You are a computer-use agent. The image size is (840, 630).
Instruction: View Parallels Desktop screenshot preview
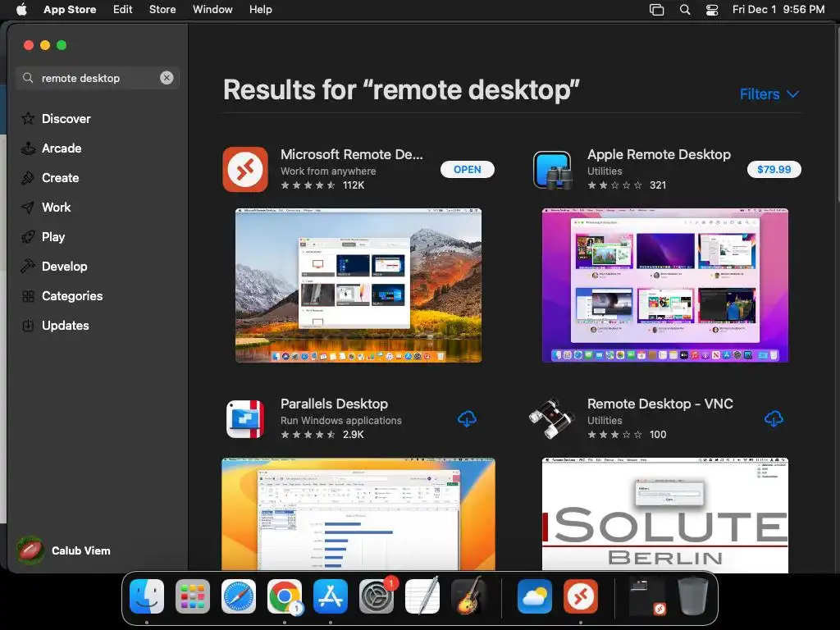tap(358, 514)
